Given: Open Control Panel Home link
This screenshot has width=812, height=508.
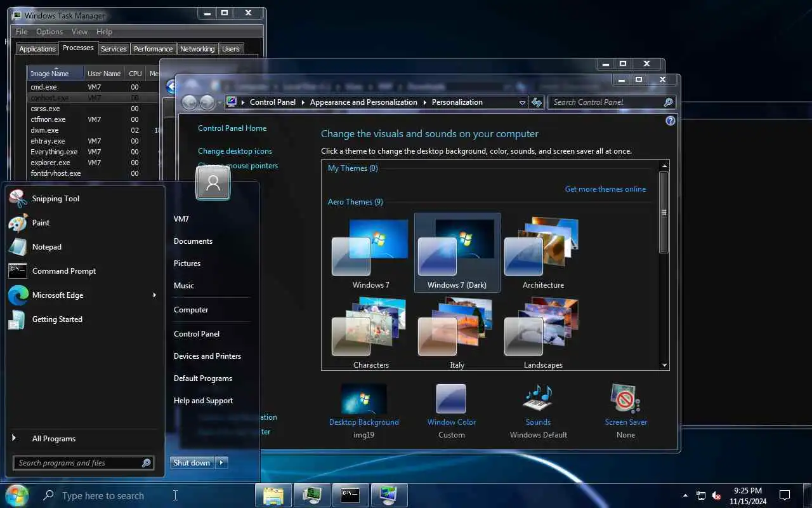Looking at the screenshot, I should click(232, 128).
